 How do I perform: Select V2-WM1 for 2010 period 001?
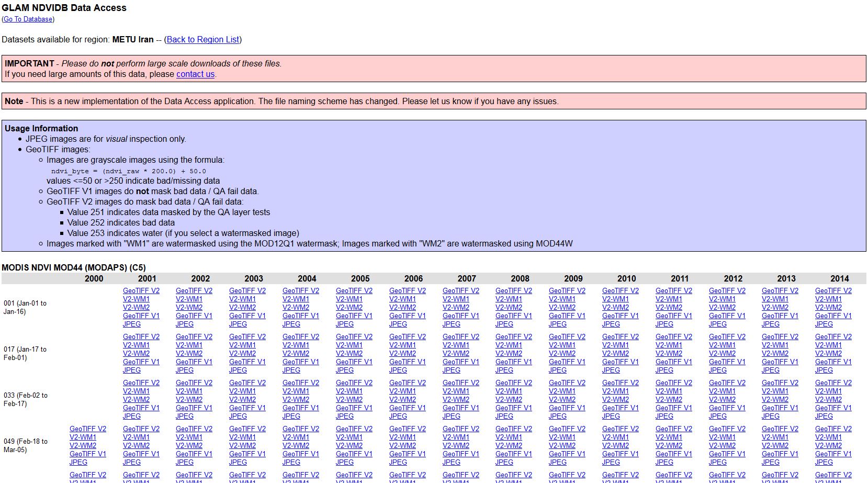pos(615,299)
